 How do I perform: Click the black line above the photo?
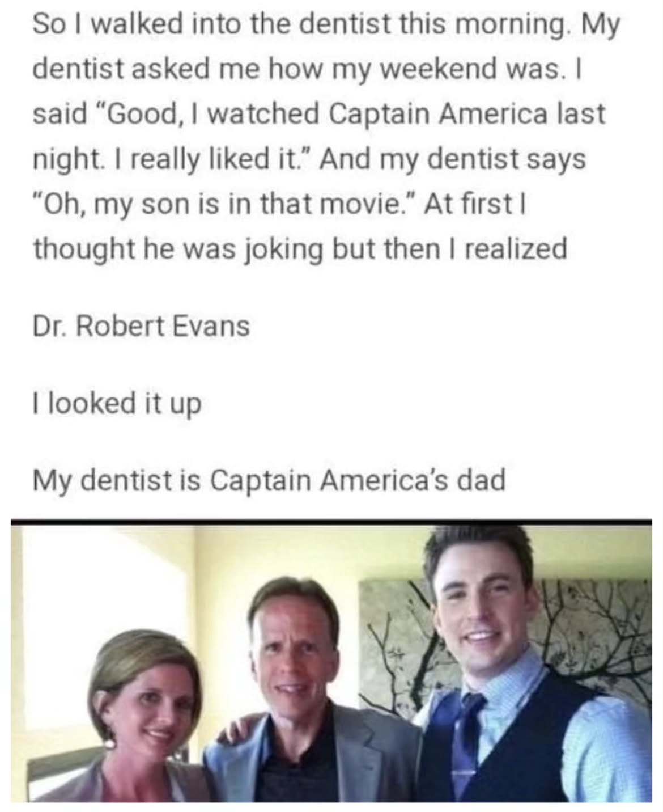[x=331, y=522]
